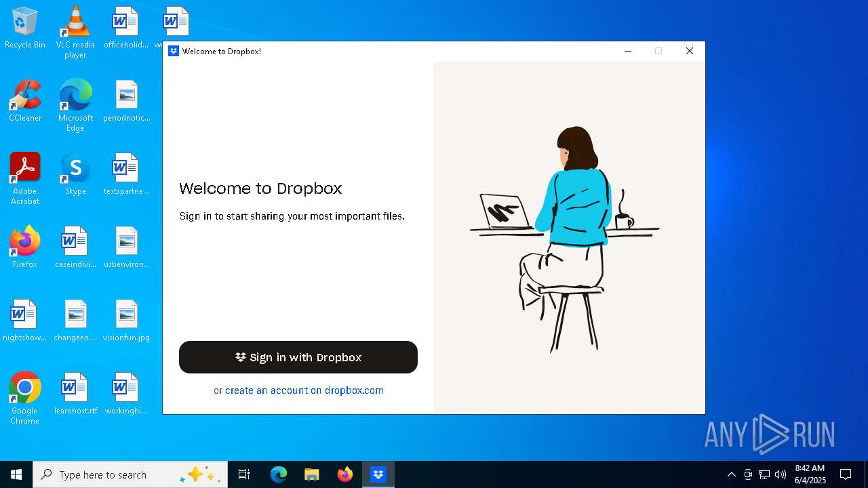Open the Adobe Acrobat desktop shortcut
The image size is (868, 488).
pyautogui.click(x=25, y=178)
